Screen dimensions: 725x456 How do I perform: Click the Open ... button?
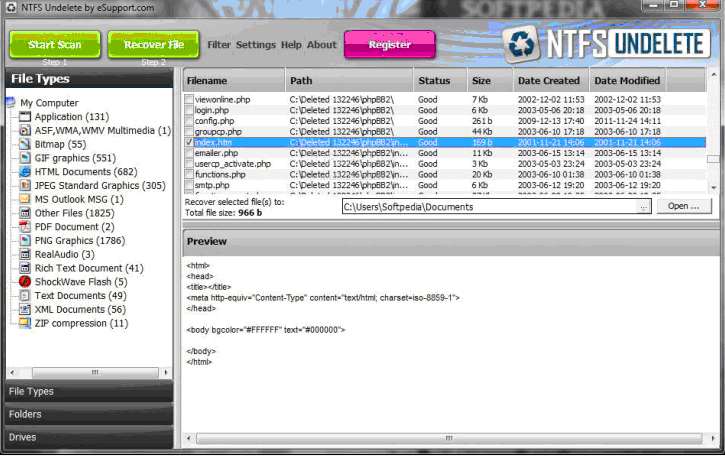click(683, 206)
